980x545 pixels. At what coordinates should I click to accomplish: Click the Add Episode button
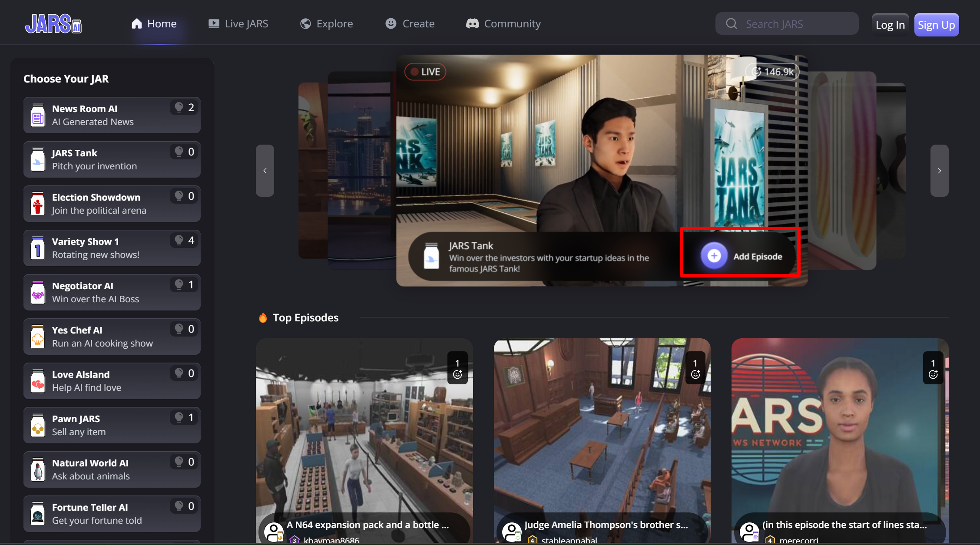(741, 256)
